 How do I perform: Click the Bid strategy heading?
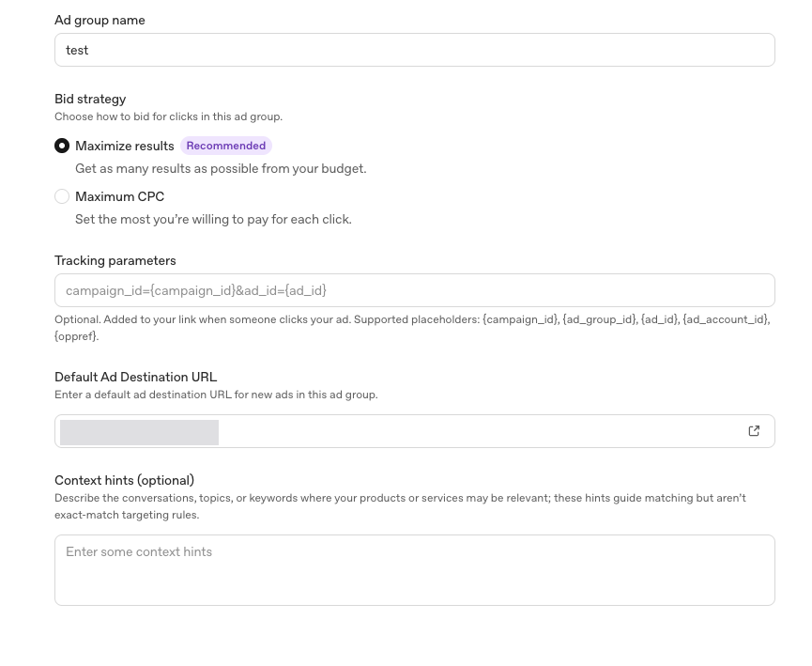click(90, 99)
